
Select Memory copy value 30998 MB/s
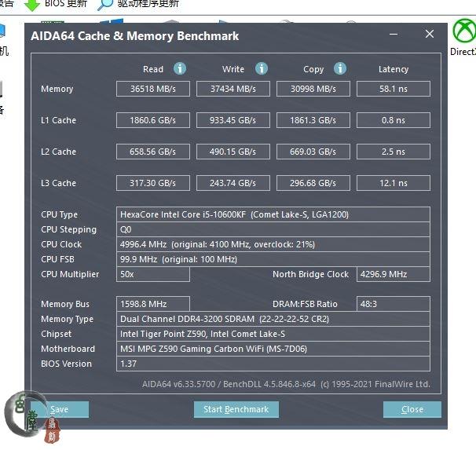click(313, 89)
